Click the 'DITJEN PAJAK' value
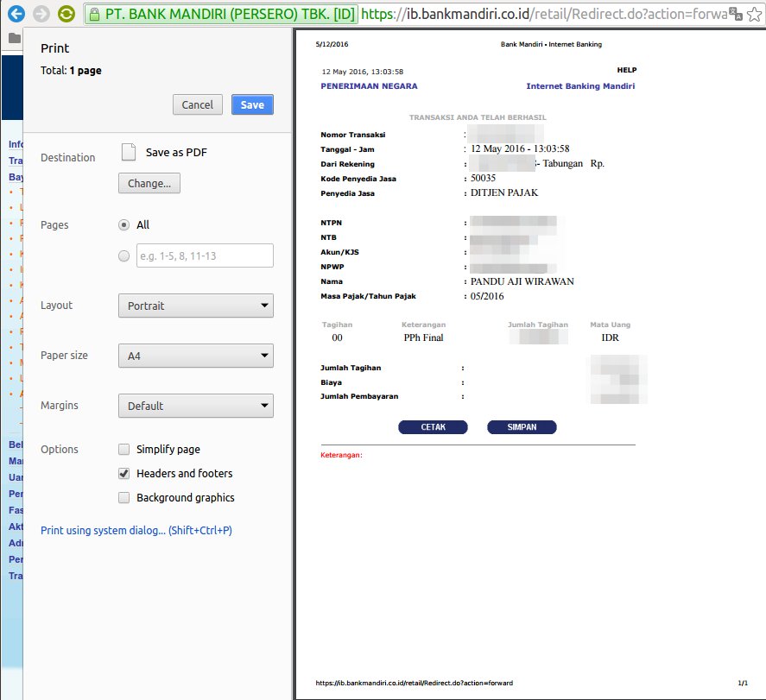The height and width of the screenshot is (700, 766). tap(504, 192)
